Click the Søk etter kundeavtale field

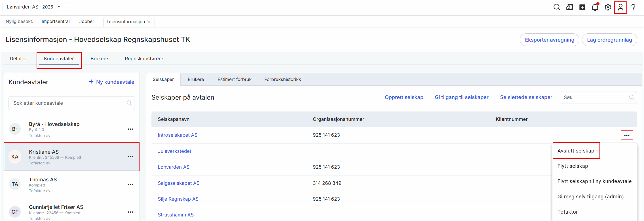click(x=68, y=103)
